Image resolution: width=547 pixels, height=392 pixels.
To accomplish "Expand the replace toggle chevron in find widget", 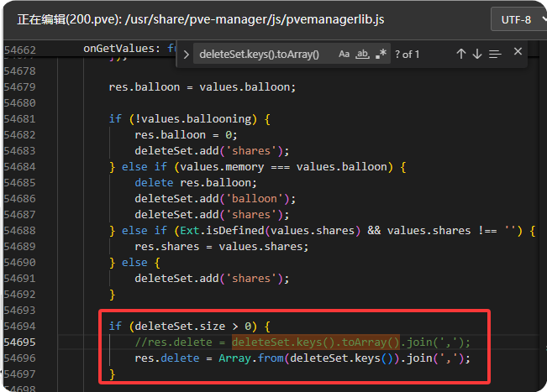I will [187, 55].
